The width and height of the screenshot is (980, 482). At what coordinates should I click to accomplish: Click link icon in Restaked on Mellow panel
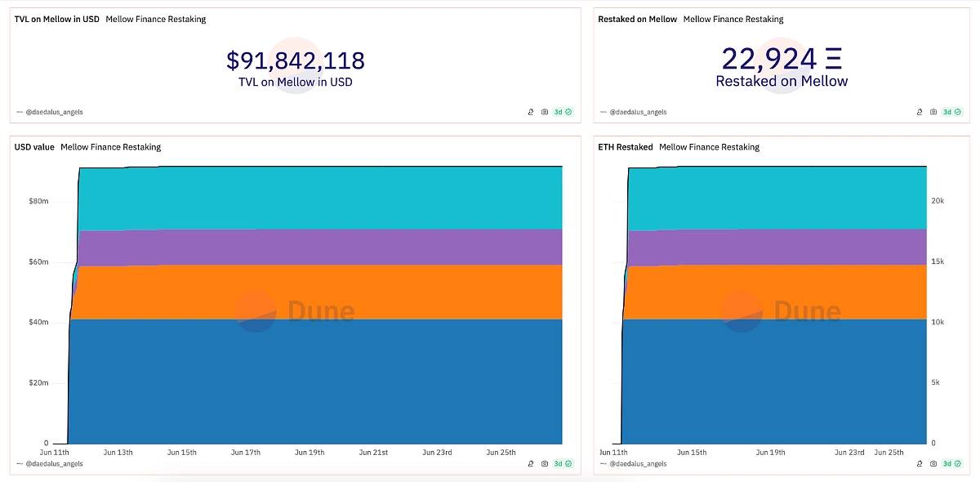pos(919,112)
